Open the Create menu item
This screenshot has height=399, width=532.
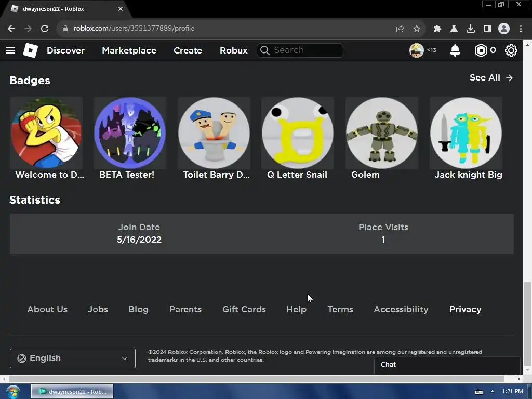pos(188,50)
